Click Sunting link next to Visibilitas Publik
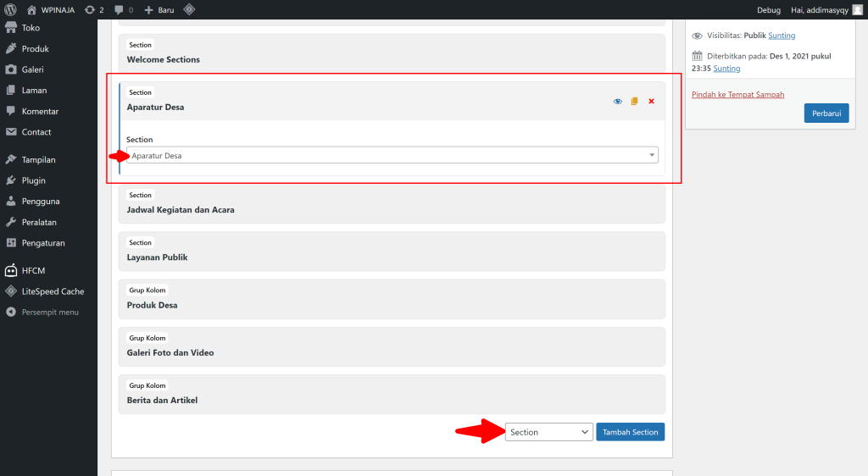The height and width of the screenshot is (476, 868). pos(781,36)
